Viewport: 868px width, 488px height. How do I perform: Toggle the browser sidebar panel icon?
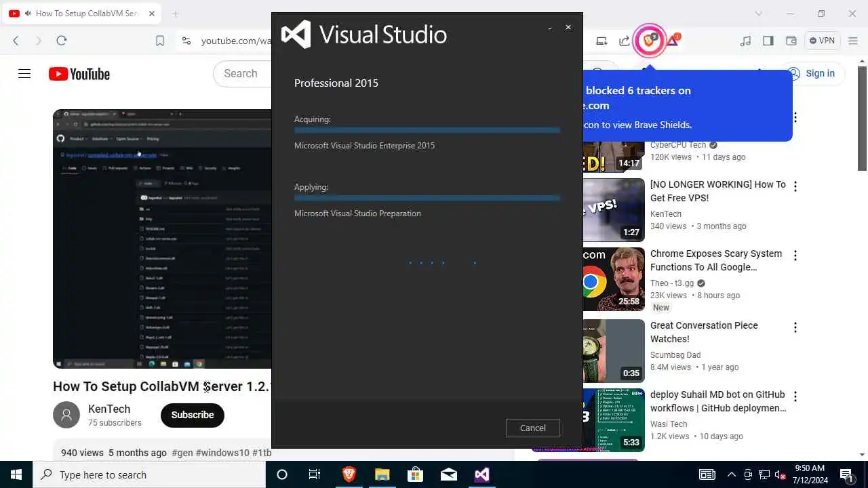coord(768,41)
